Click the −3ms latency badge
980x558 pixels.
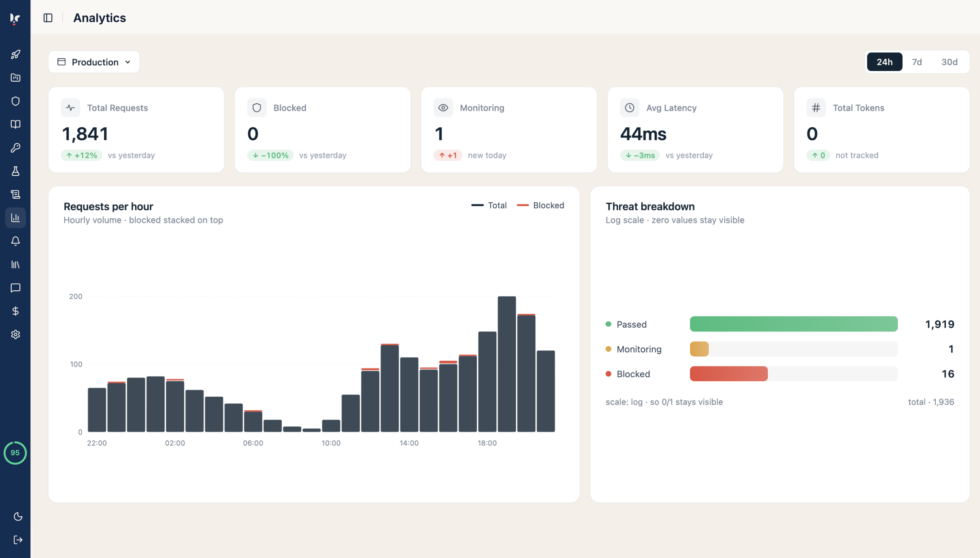(640, 155)
